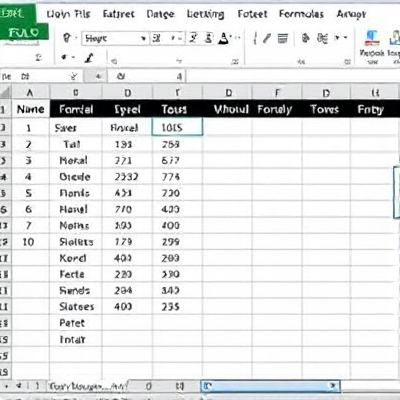
Task: Select the 'Vhoul' header cell
Action: point(228,109)
